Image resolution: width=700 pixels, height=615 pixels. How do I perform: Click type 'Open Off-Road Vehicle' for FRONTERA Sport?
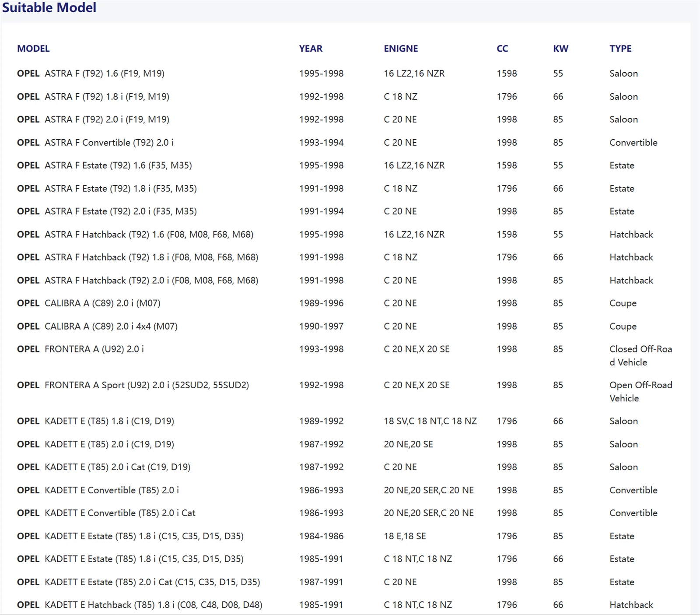640,392
